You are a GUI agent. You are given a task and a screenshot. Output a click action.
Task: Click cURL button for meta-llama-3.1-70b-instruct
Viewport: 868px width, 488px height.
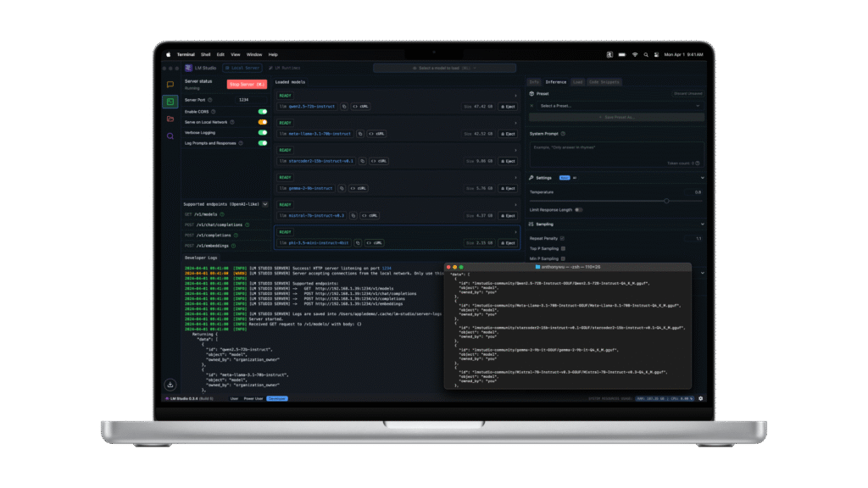tap(373, 134)
